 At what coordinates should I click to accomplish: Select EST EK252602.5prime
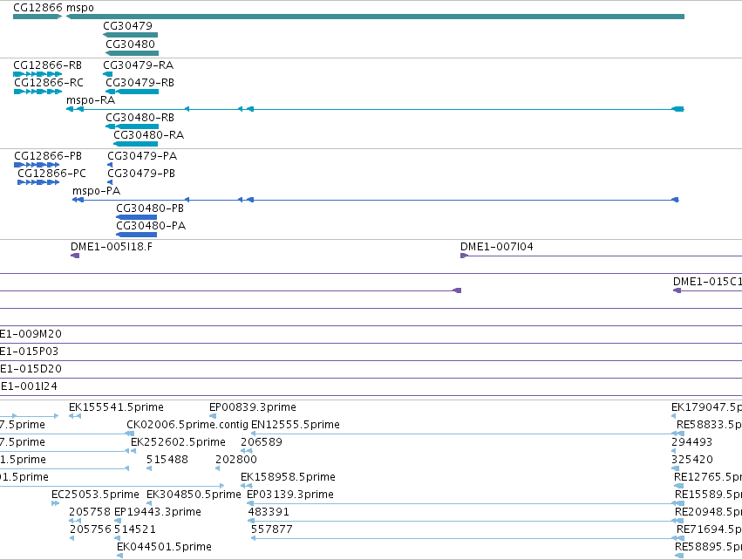[133, 451]
